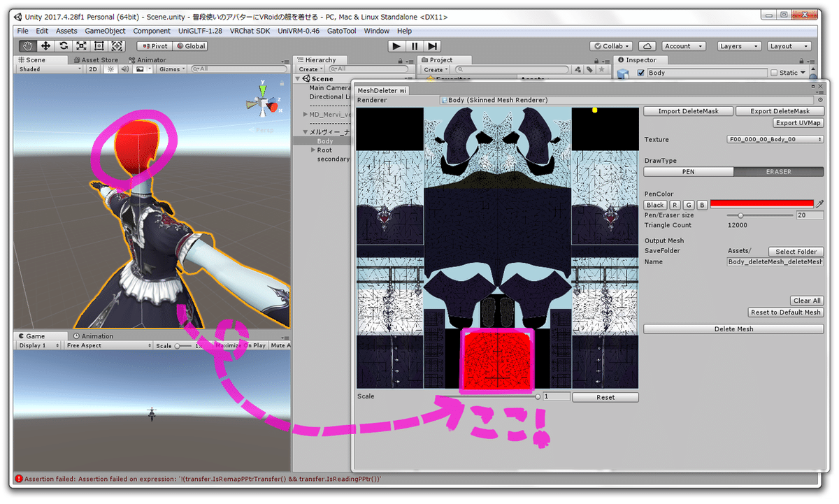The width and height of the screenshot is (839, 504).
Task: Open Display 1 dropdown in Game view
Action: click(x=39, y=345)
